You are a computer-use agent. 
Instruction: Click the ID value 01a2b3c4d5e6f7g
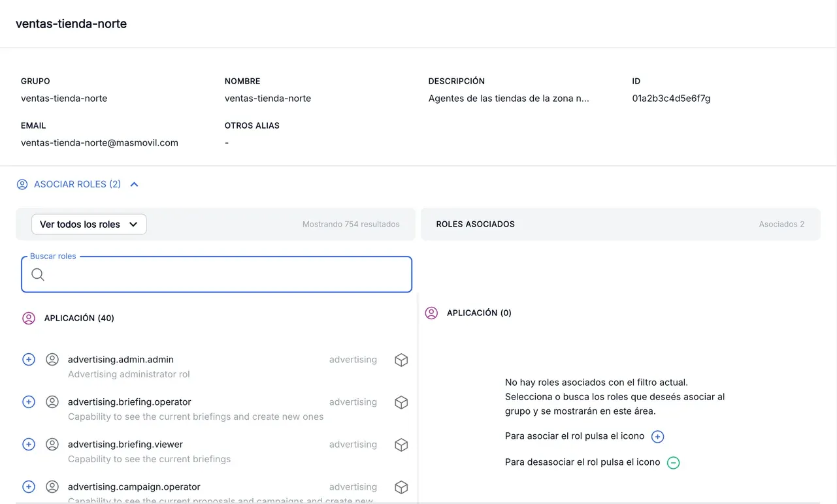coord(671,99)
